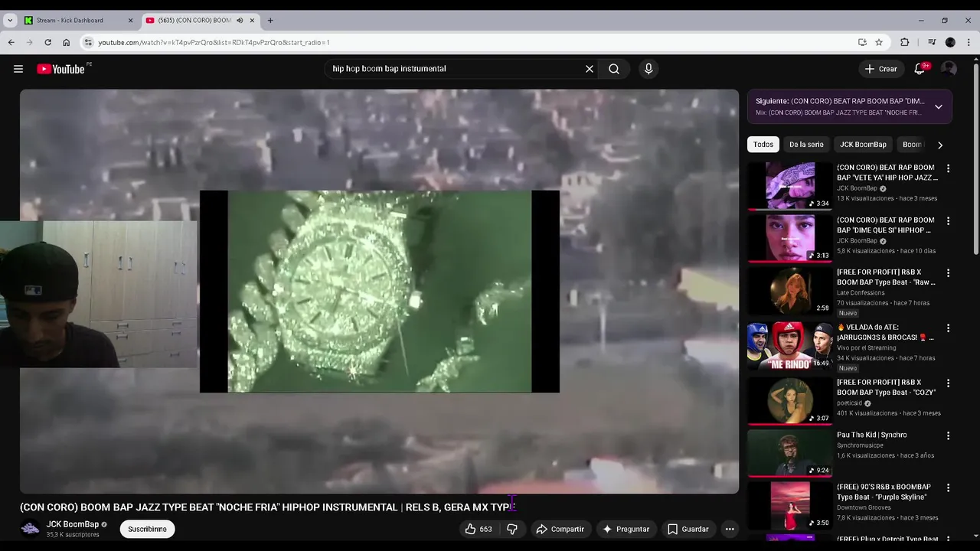Open options for VELADA de ATE video
The height and width of the screenshot is (551, 980).
(948, 328)
